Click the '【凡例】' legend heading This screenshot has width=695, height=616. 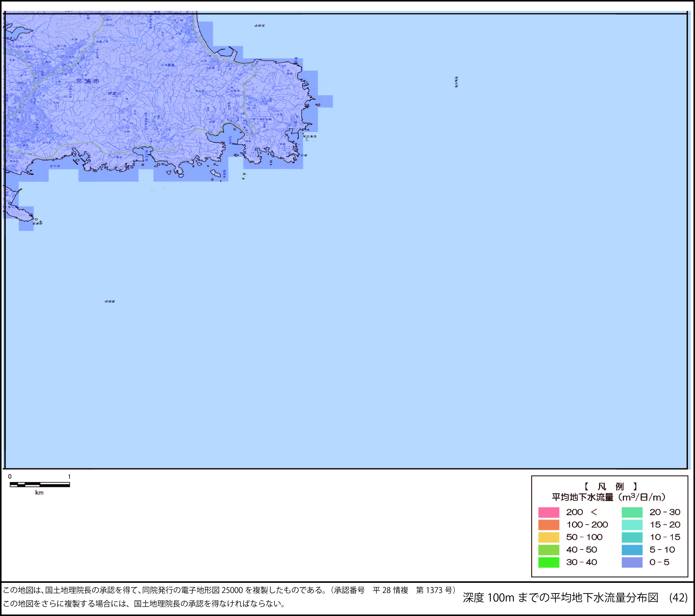pos(611,486)
